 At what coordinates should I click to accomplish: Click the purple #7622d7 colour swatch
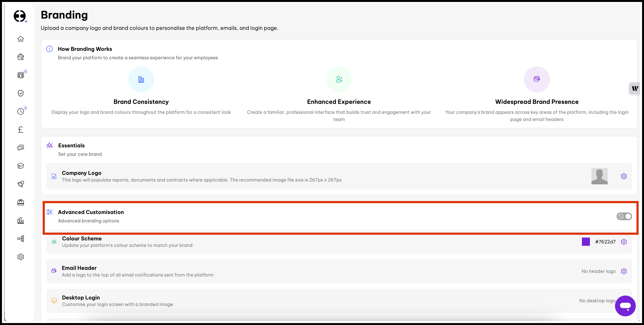[586, 242]
